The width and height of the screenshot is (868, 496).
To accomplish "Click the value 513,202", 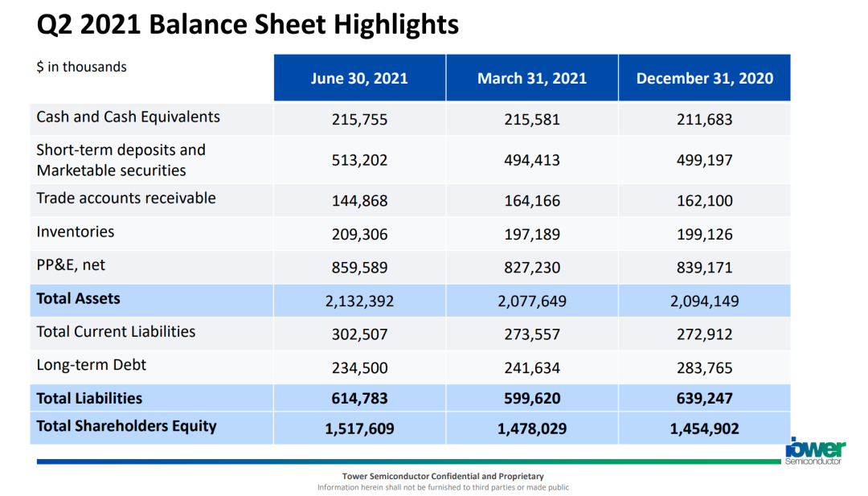I will click(359, 160).
